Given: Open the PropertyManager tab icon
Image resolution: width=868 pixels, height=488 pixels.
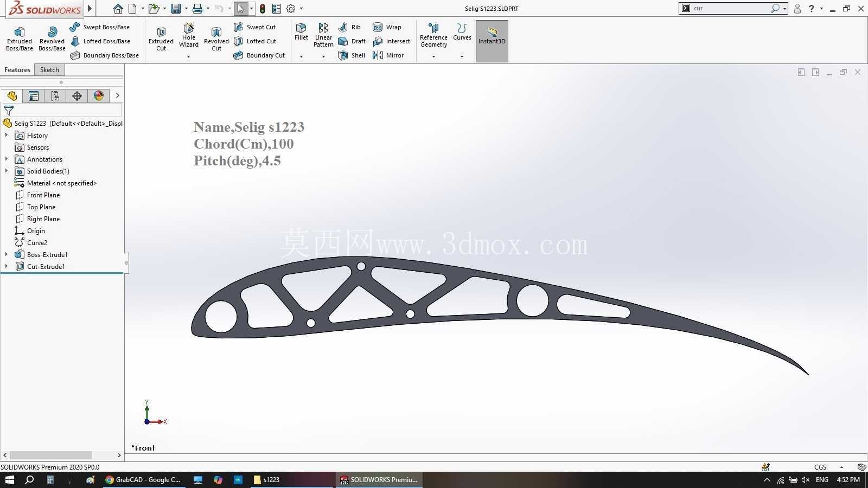Looking at the screenshot, I should point(34,96).
